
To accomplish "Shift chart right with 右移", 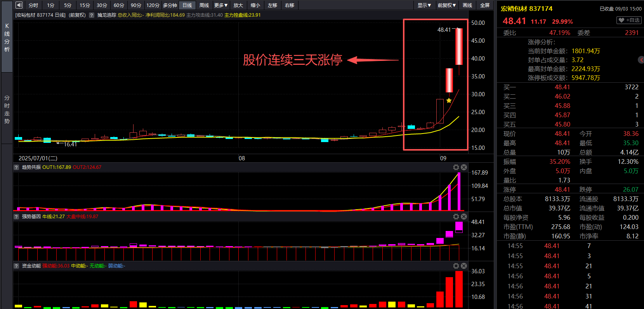I will [x=290, y=5].
